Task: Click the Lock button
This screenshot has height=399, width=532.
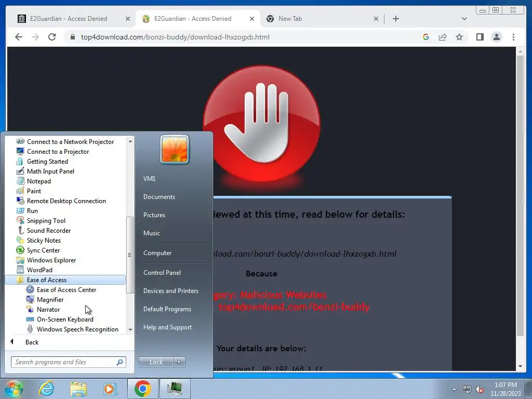Action: (156, 362)
